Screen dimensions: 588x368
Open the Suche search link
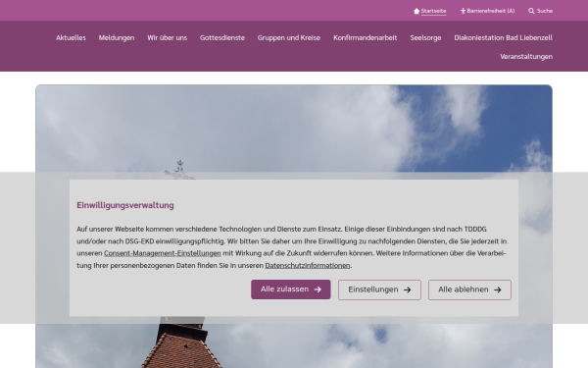[x=545, y=11]
